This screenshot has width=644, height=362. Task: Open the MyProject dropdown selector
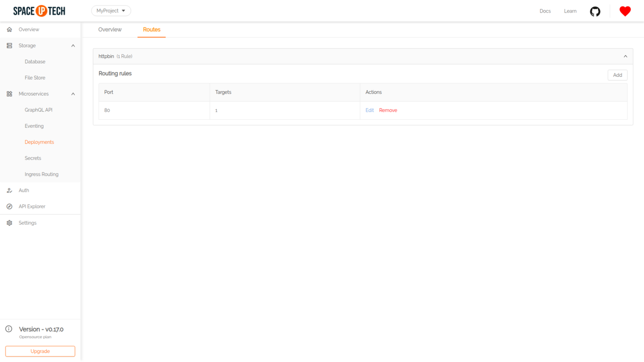pos(111,11)
